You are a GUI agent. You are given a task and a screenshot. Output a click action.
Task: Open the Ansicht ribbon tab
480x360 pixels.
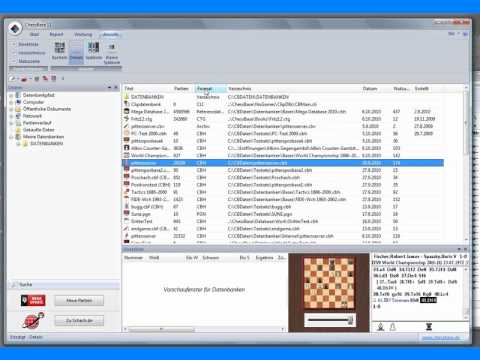coord(110,34)
